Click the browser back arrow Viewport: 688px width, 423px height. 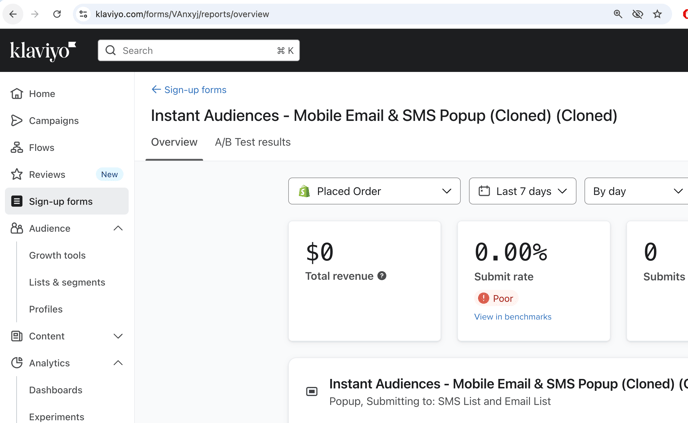[13, 14]
